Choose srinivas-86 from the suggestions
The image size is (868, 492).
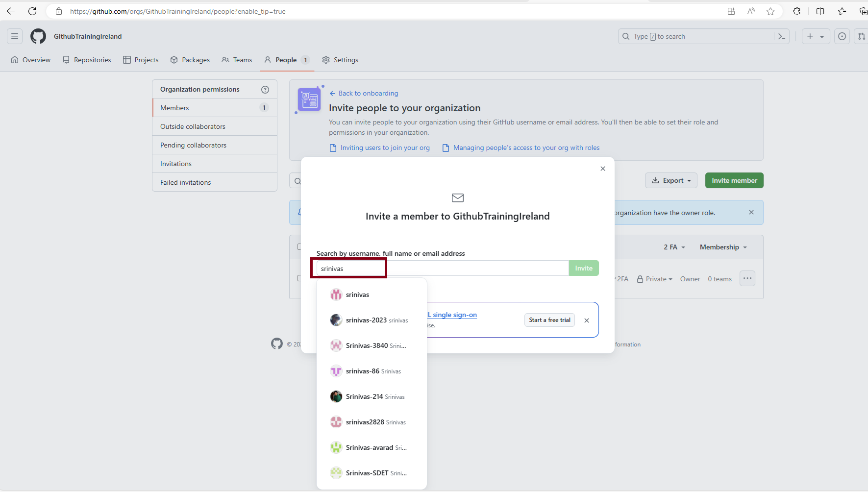coord(372,371)
